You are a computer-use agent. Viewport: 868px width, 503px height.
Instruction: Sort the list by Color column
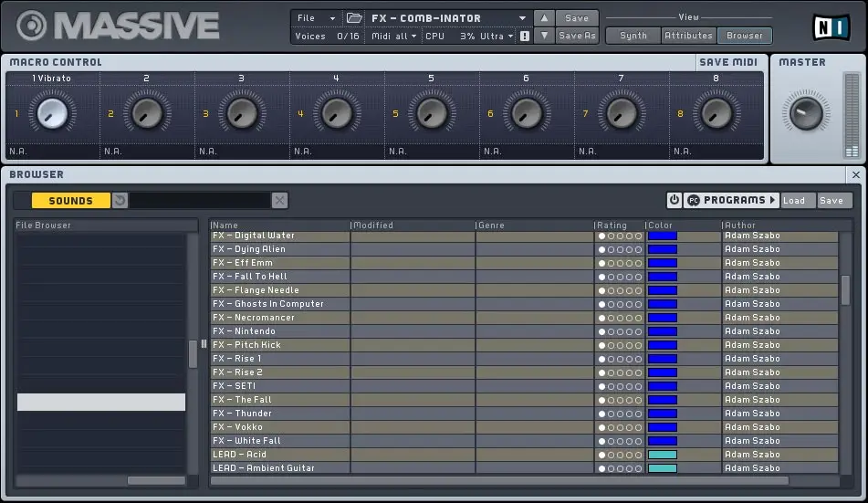click(683, 225)
